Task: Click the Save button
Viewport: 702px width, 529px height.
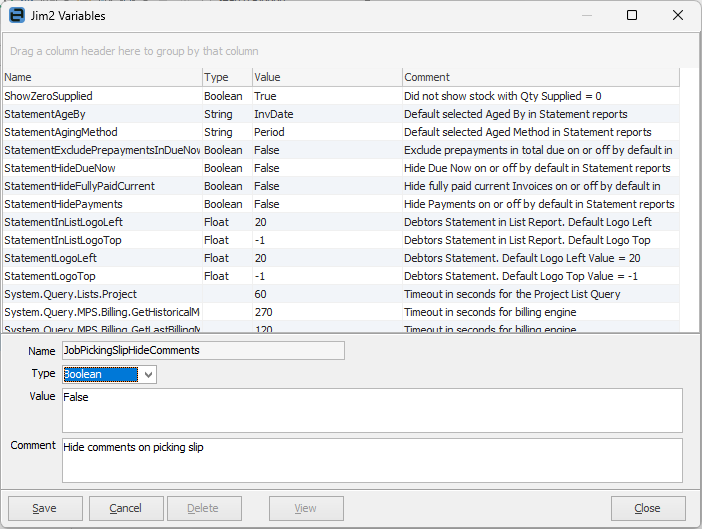Action: (x=44, y=508)
